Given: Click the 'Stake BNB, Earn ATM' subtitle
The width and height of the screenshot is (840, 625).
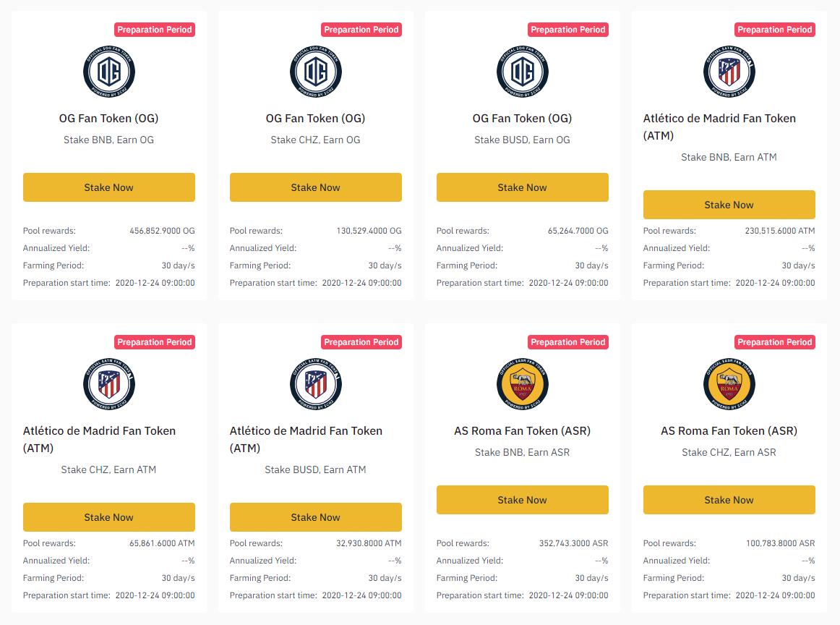Looking at the screenshot, I should pos(729,157).
